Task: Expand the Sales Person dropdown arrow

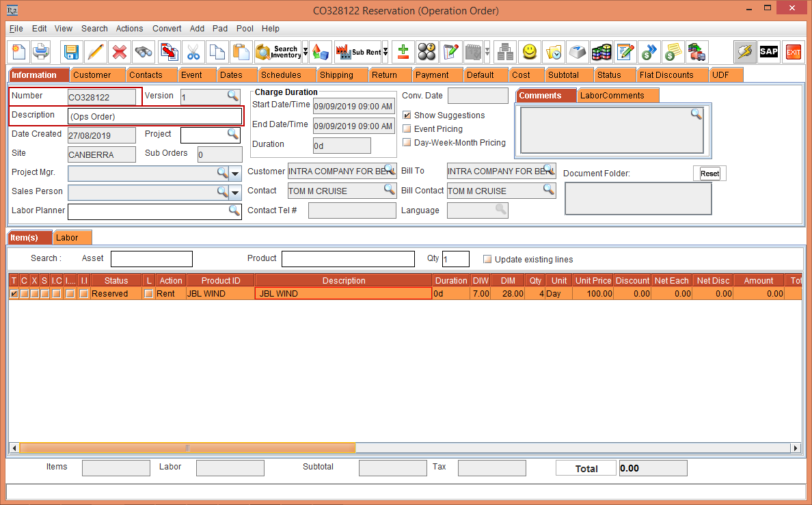Action: (x=235, y=193)
